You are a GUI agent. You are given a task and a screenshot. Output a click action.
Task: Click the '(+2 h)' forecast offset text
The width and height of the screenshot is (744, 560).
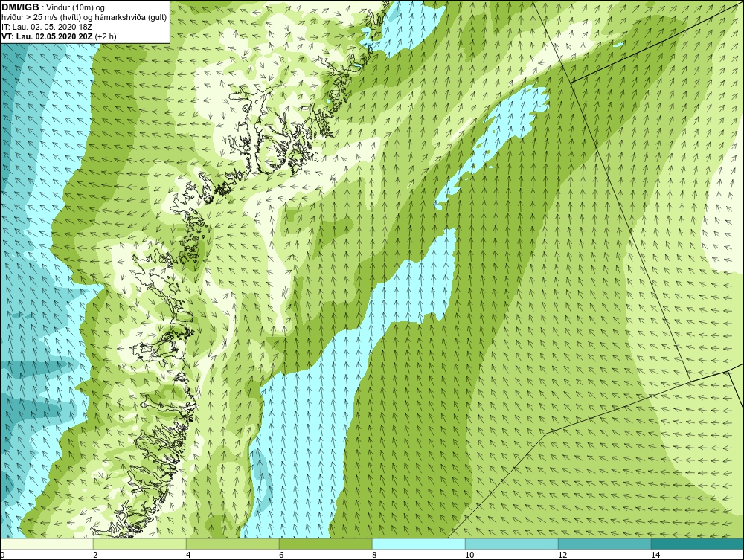pos(106,36)
